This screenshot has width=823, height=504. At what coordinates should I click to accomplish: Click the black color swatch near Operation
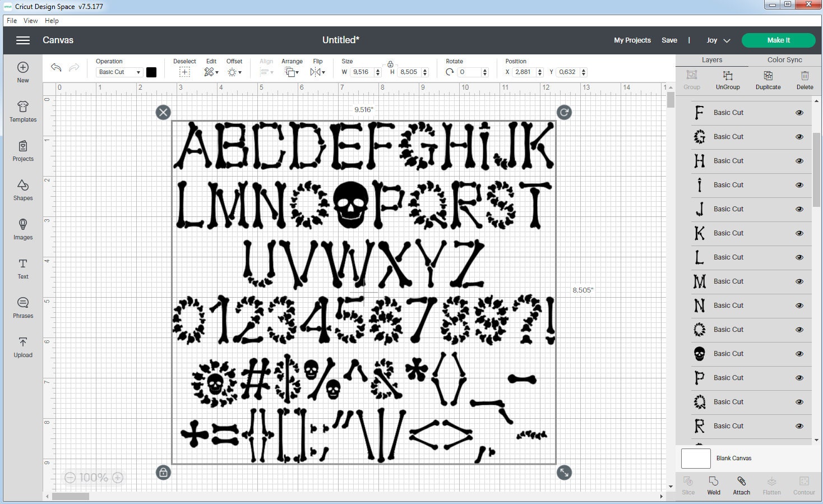[x=151, y=72]
